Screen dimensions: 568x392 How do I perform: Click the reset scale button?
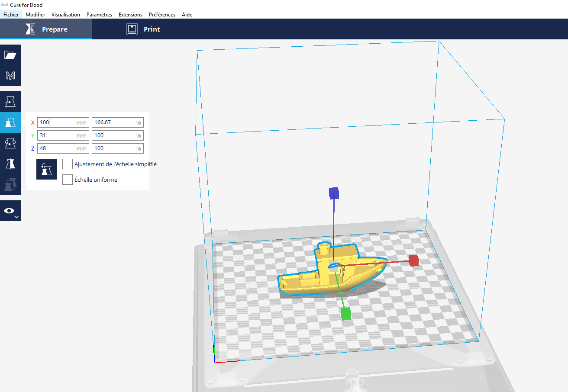tap(47, 169)
